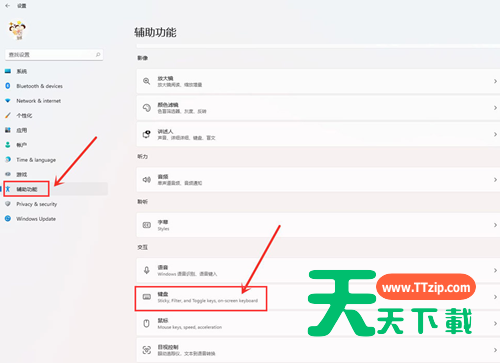The width and height of the screenshot is (500, 363).
Task: Click the 键盘 keyboard icon
Action: click(x=147, y=297)
